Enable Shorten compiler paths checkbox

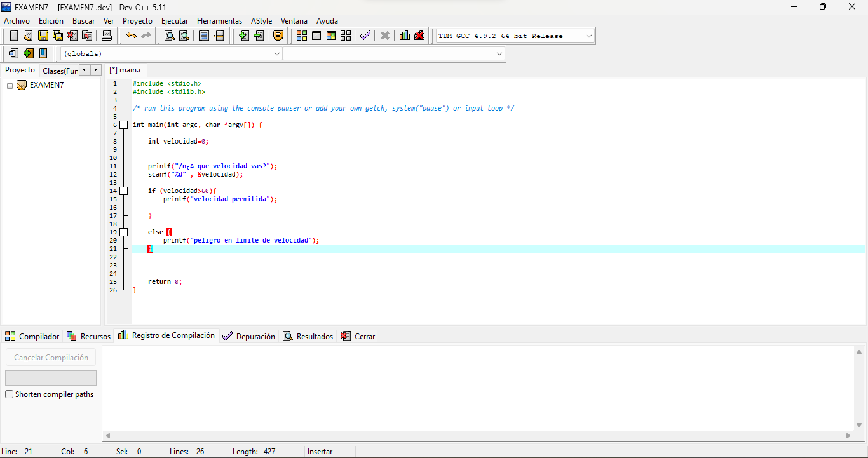(x=10, y=394)
